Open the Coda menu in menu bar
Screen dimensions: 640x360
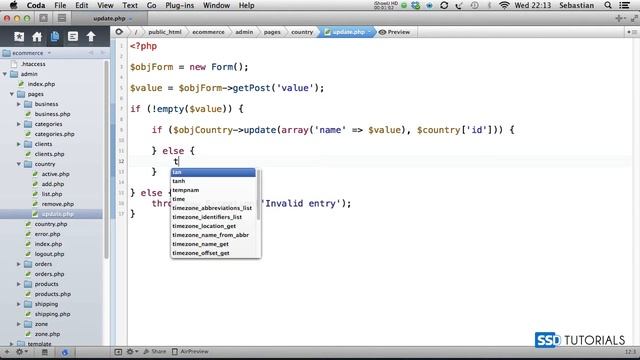(x=36, y=5)
